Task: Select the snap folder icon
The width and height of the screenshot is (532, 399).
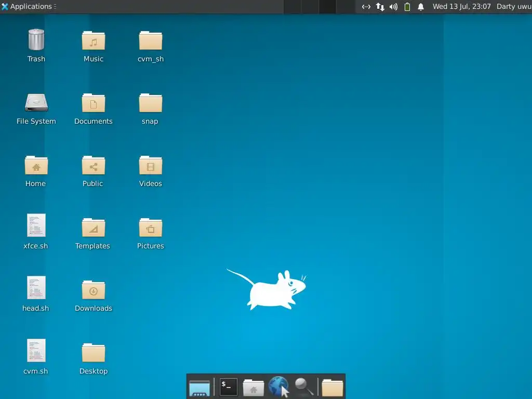Action: [150, 103]
